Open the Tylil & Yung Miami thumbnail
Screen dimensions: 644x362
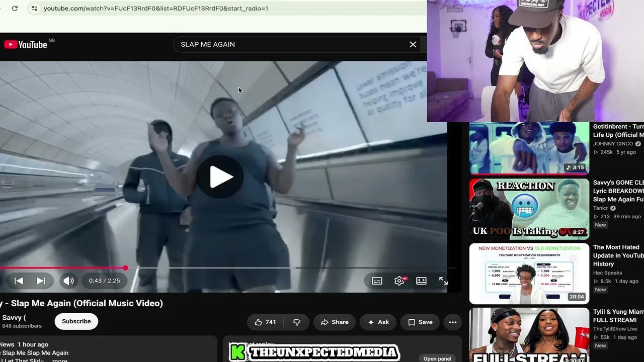click(529, 335)
